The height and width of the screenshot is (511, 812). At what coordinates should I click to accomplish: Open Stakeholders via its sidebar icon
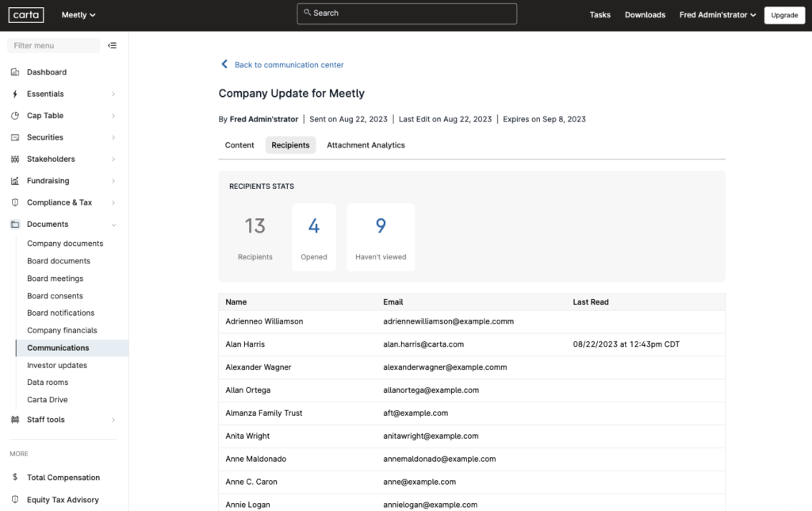(14, 159)
